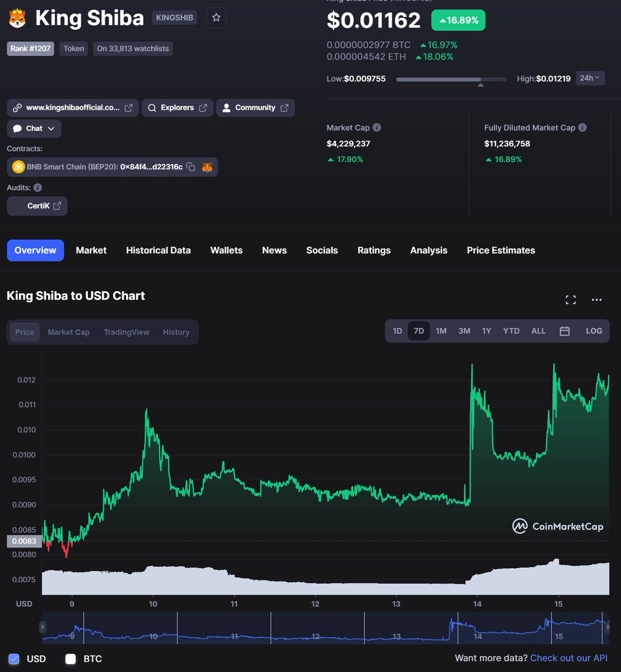The image size is (621, 672).
Task: Open the Price Estimates tab
Action: pyautogui.click(x=501, y=250)
